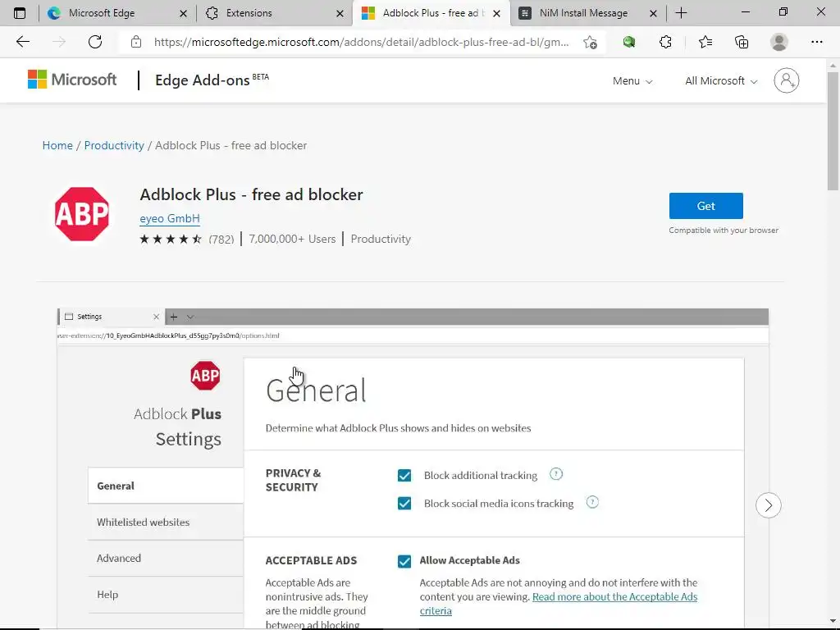
Task: Click the help icon beside Block additional tracking
Action: click(x=556, y=474)
